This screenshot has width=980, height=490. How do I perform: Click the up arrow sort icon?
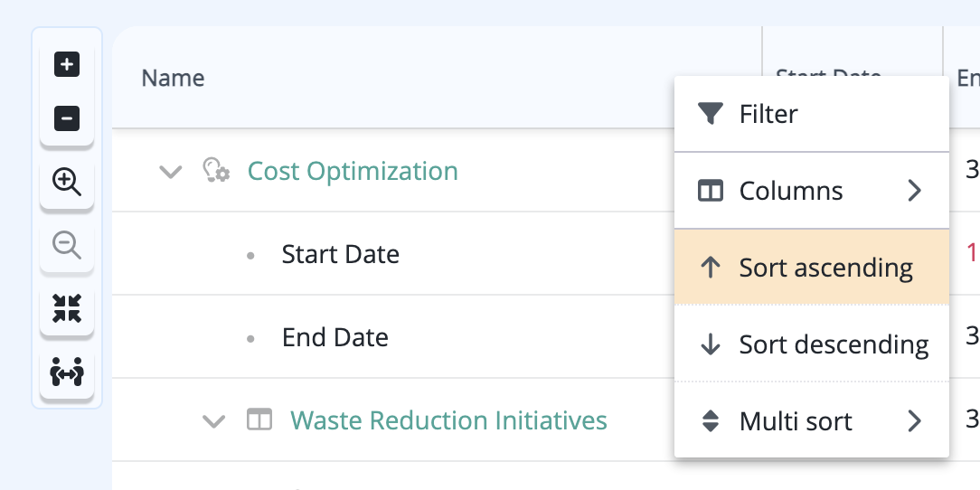(710, 268)
